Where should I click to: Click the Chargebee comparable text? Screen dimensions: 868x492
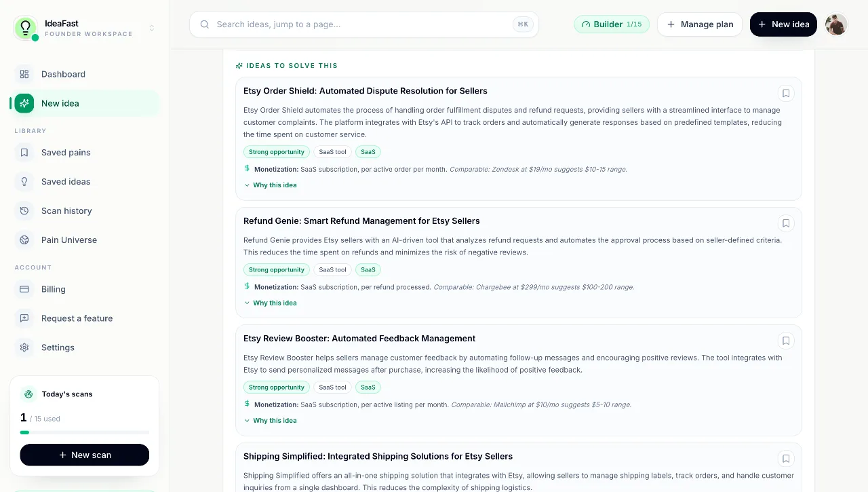click(534, 288)
